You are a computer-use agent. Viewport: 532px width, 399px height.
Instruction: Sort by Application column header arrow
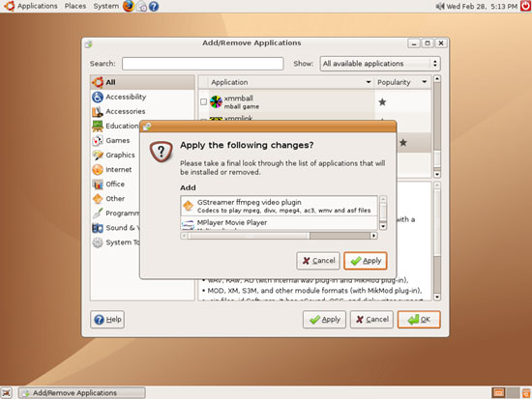pos(369,82)
